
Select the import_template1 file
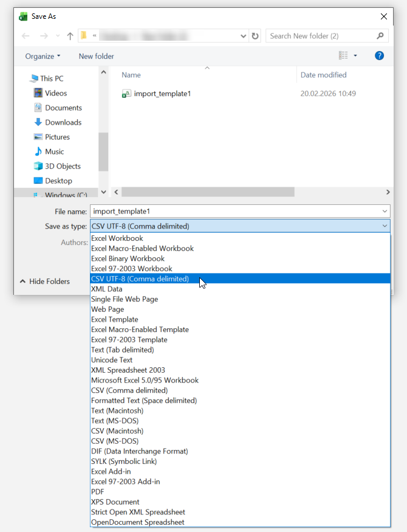coord(156,94)
